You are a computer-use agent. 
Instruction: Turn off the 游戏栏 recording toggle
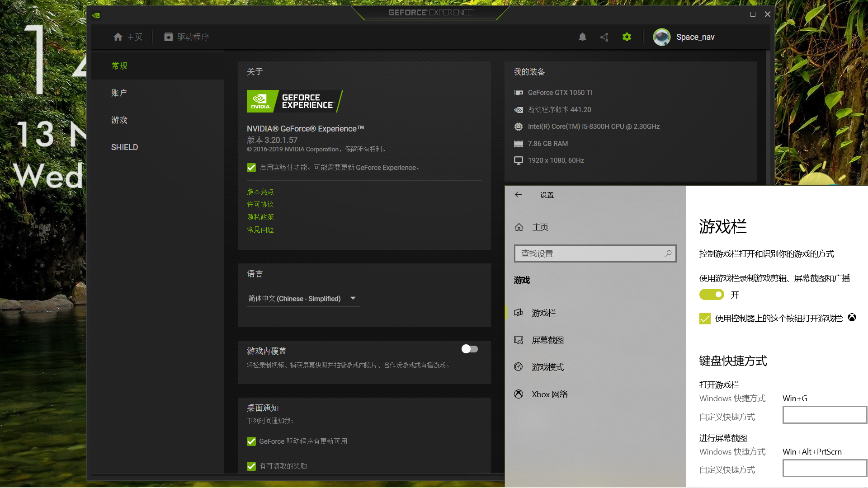point(712,295)
